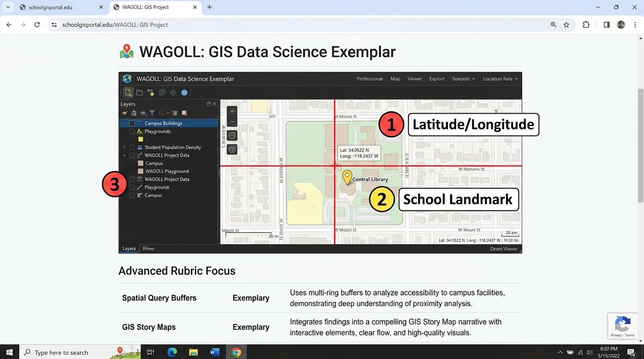
Task: Open File Explorer from the taskbar
Action: (193, 352)
